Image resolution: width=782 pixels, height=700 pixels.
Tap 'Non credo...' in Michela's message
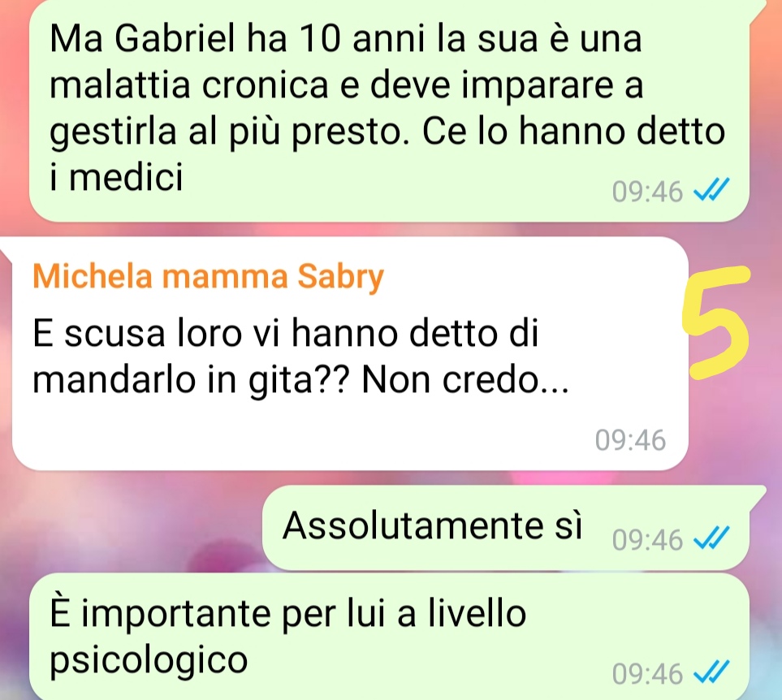pos(464,380)
